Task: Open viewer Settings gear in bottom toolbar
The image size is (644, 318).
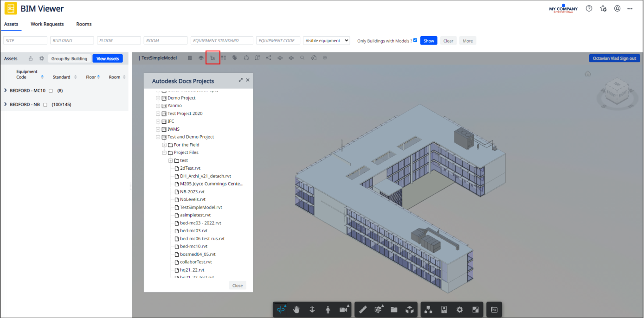Action: pyautogui.click(x=460, y=310)
